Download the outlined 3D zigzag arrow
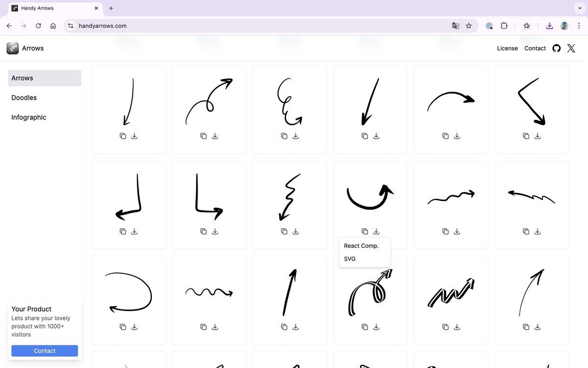This screenshot has width=588, height=368. click(x=457, y=327)
